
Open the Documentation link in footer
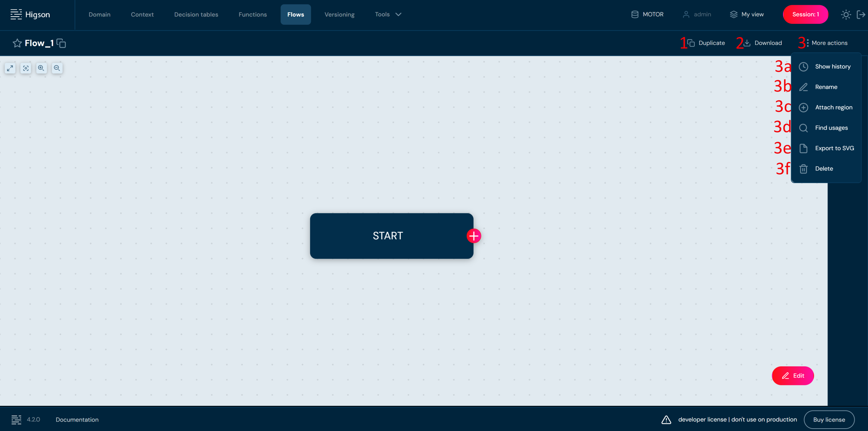coord(77,419)
